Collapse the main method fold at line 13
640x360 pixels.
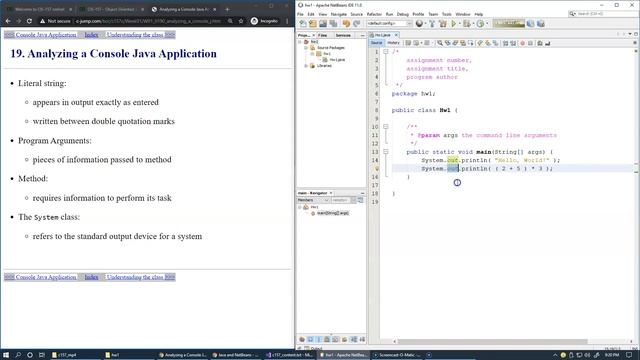(386, 151)
